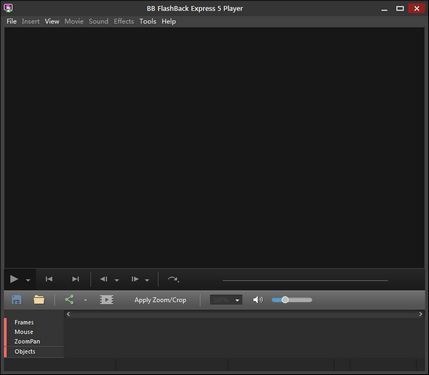429x375 pixels.
Task: Open the Insert menu
Action: coord(31,21)
